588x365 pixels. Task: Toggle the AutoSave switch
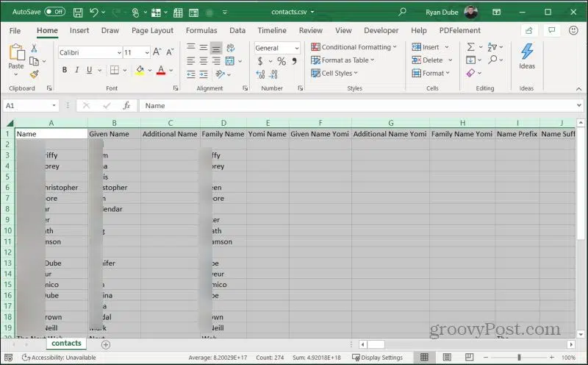tap(54, 12)
